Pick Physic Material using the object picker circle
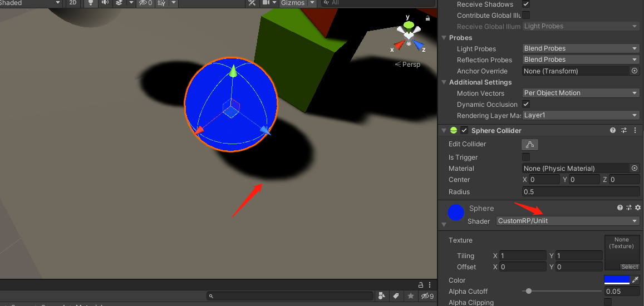The image size is (644, 306). pos(634,168)
